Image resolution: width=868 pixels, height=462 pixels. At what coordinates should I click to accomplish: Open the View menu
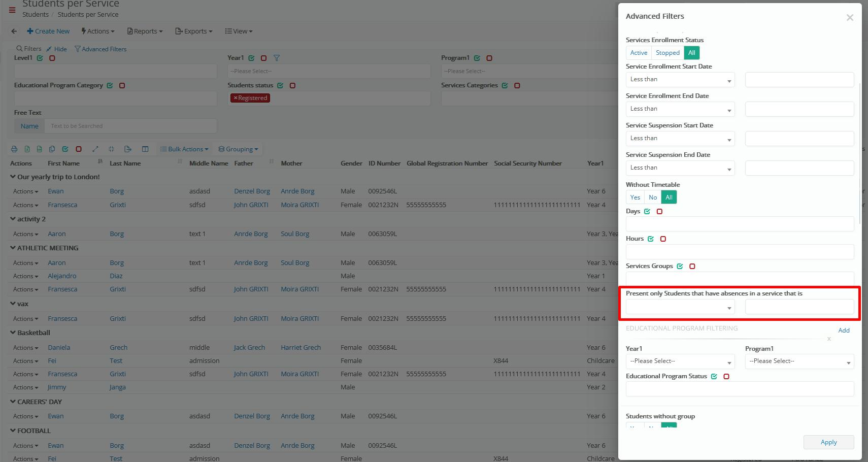pyautogui.click(x=239, y=31)
